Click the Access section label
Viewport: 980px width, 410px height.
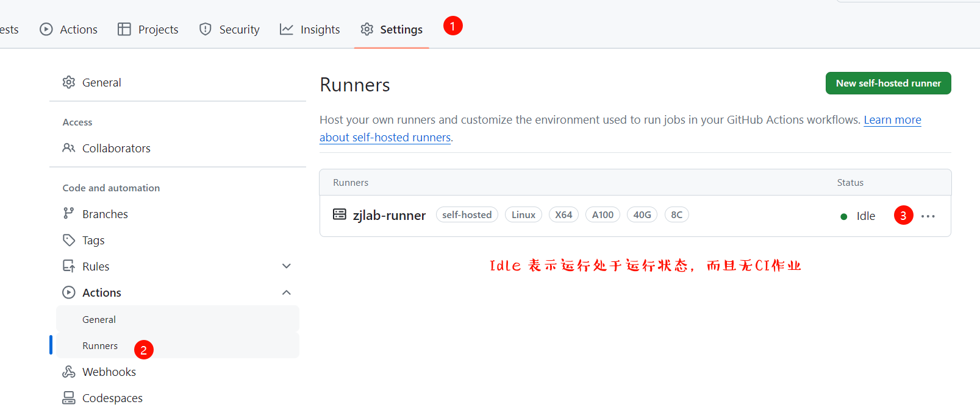[77, 122]
